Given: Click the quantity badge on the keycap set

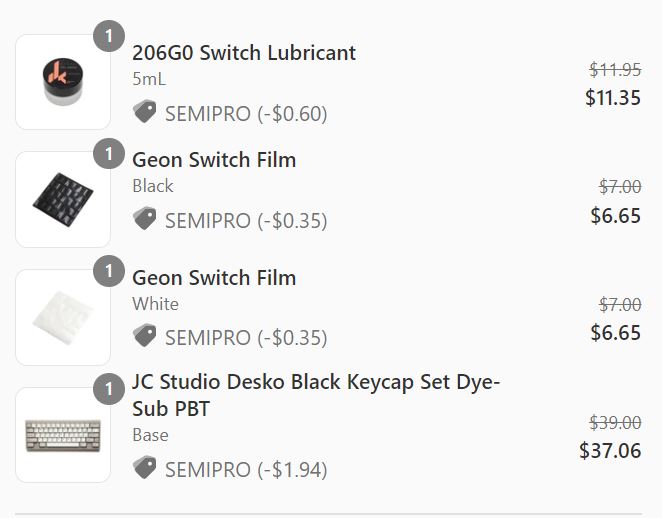Looking at the screenshot, I should (x=109, y=389).
